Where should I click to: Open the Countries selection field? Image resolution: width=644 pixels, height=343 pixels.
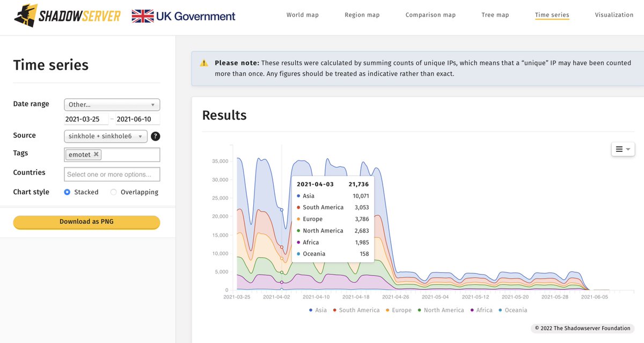click(x=112, y=174)
